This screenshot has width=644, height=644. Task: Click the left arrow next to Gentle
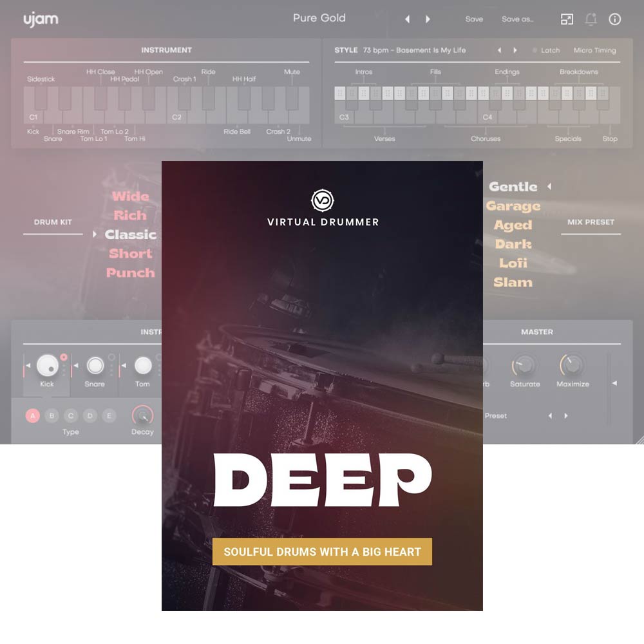click(549, 187)
